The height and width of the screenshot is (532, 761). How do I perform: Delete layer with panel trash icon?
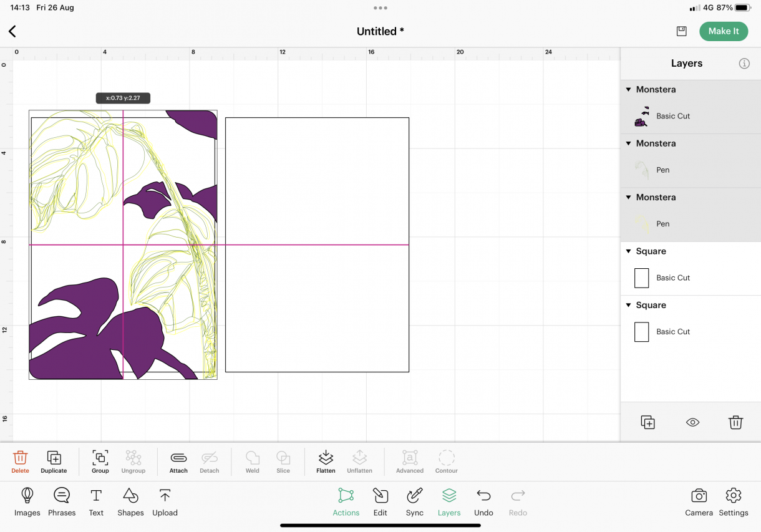coord(735,422)
